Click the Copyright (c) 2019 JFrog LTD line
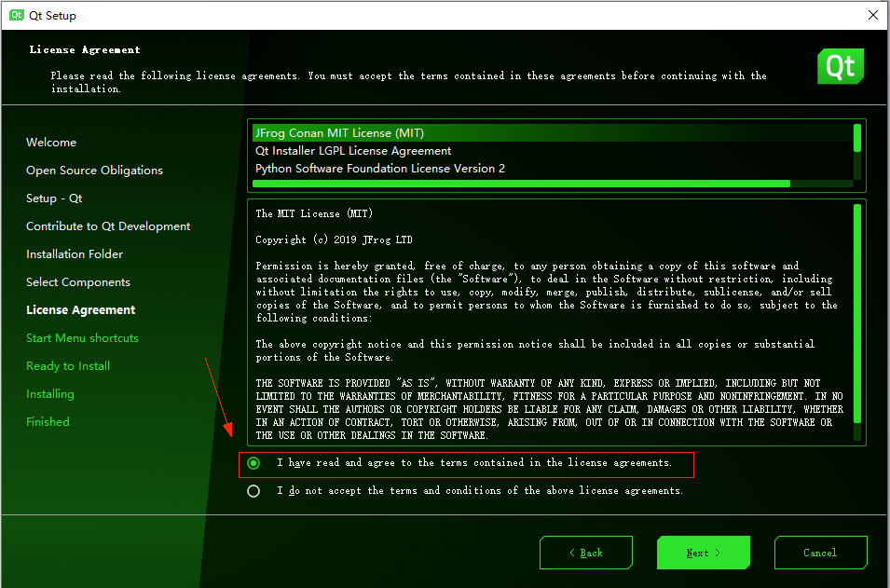 pyautogui.click(x=334, y=239)
